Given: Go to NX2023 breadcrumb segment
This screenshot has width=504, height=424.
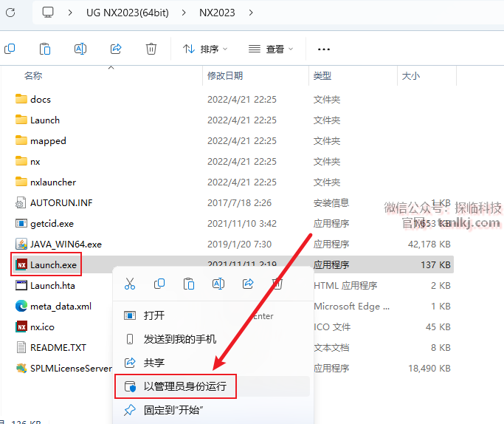Looking at the screenshot, I should click(x=217, y=13).
